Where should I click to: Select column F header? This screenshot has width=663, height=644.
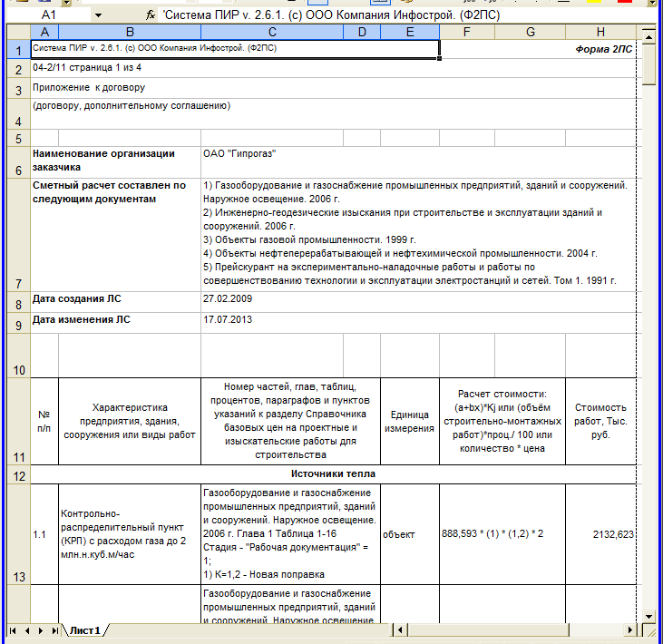466,33
